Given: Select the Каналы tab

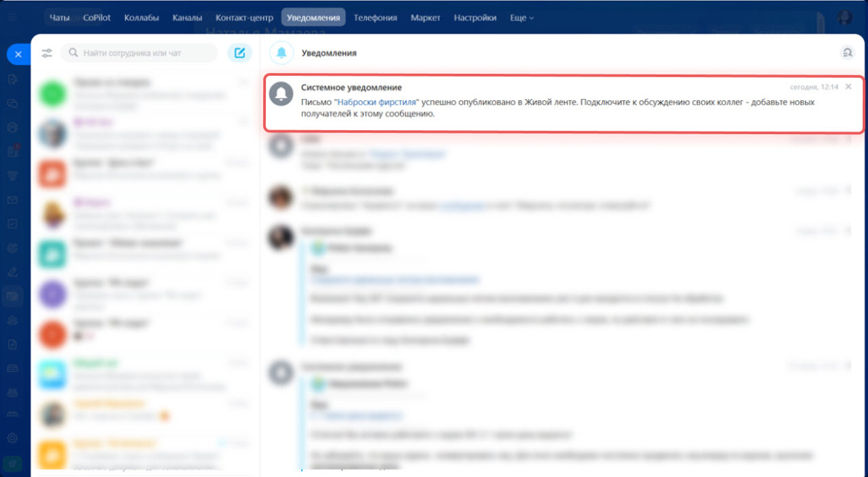Looking at the screenshot, I should [x=188, y=18].
